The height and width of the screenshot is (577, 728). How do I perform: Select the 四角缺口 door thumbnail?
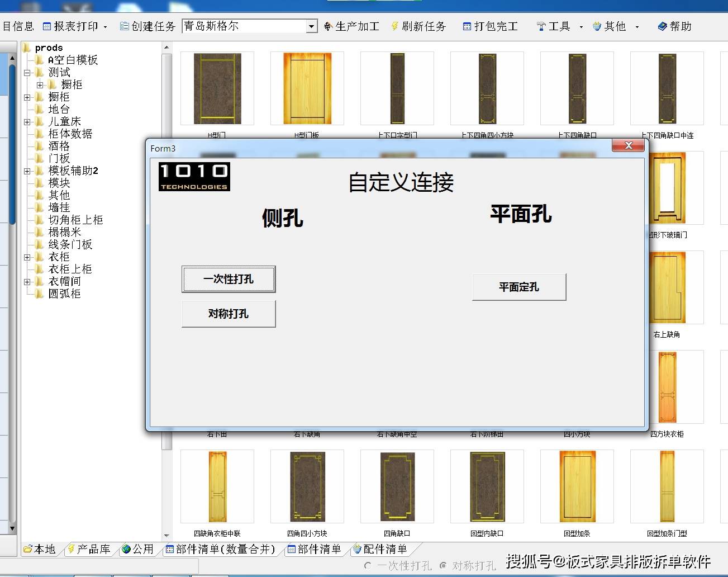coord(397,486)
